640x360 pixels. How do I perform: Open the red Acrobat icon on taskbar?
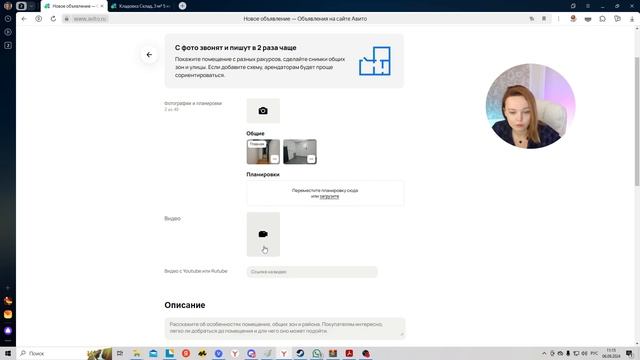349,353
